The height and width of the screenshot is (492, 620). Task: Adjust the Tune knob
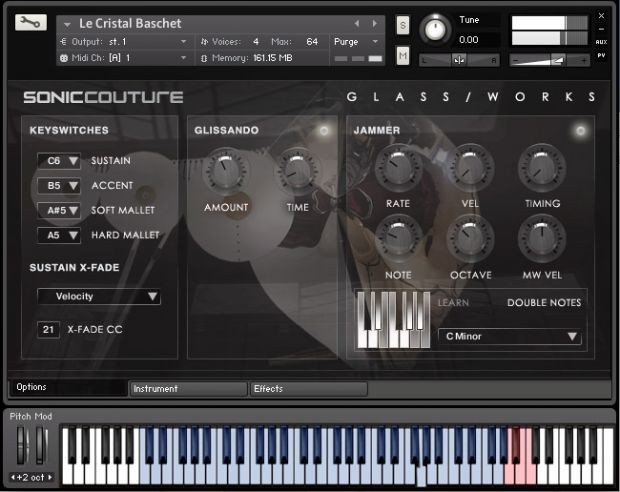tap(435, 29)
